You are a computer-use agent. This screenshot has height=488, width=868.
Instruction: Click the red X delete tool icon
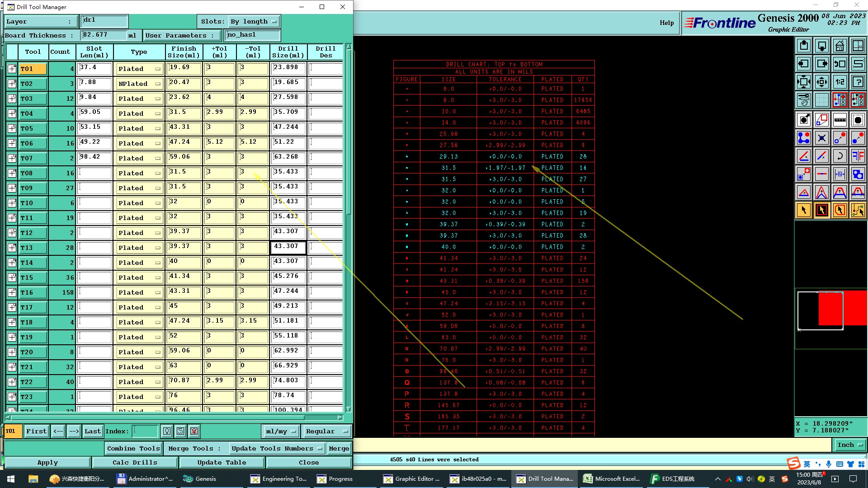pyautogui.click(x=194, y=431)
